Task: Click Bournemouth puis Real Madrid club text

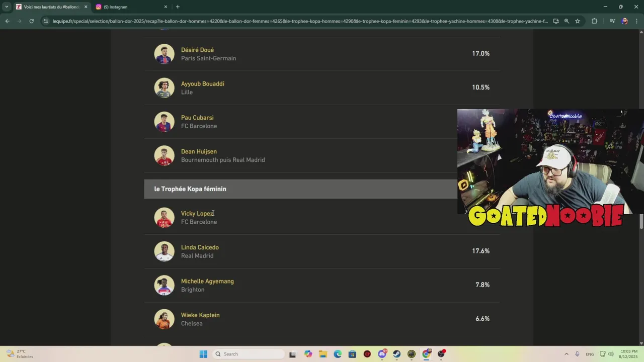Action: click(223, 160)
